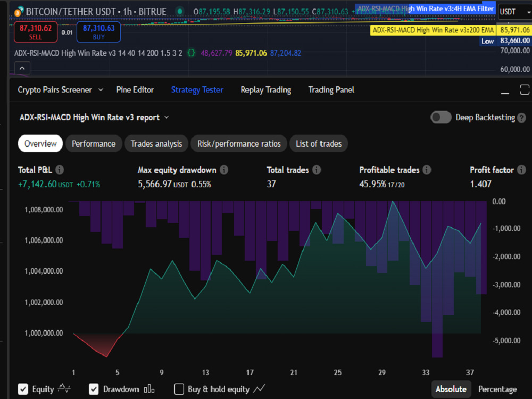
Task: Select Percentage display mode
Action: (x=497, y=389)
